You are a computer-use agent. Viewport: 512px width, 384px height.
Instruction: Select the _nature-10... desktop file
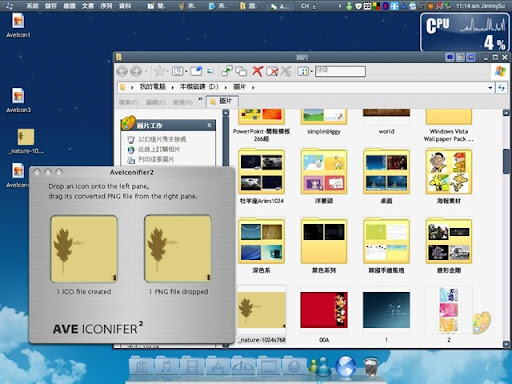tap(26, 141)
